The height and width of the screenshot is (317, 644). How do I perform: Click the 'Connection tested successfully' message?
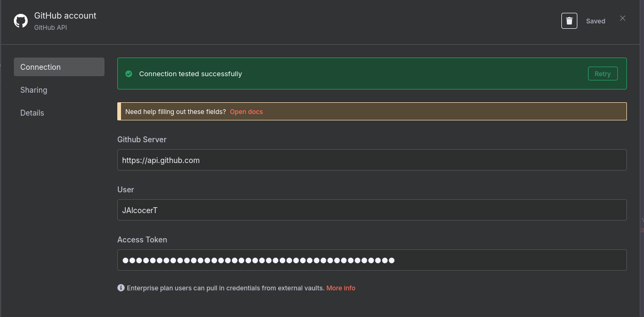[190, 74]
